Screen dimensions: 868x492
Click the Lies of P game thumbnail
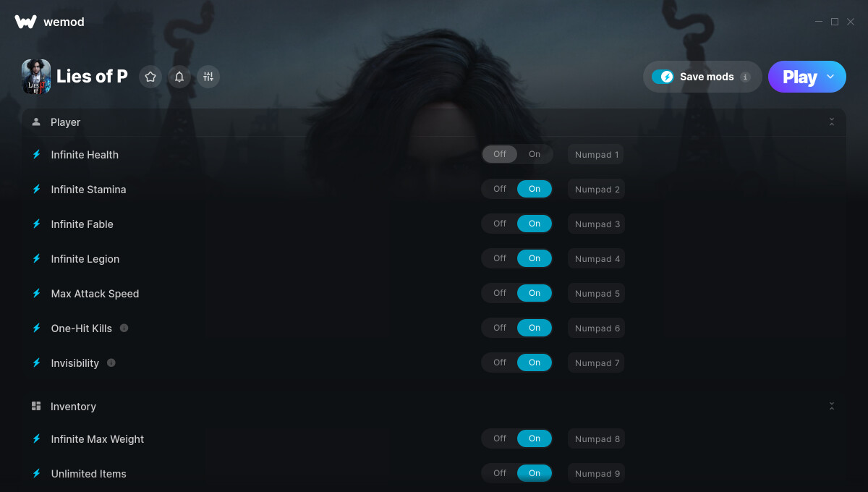click(x=36, y=77)
